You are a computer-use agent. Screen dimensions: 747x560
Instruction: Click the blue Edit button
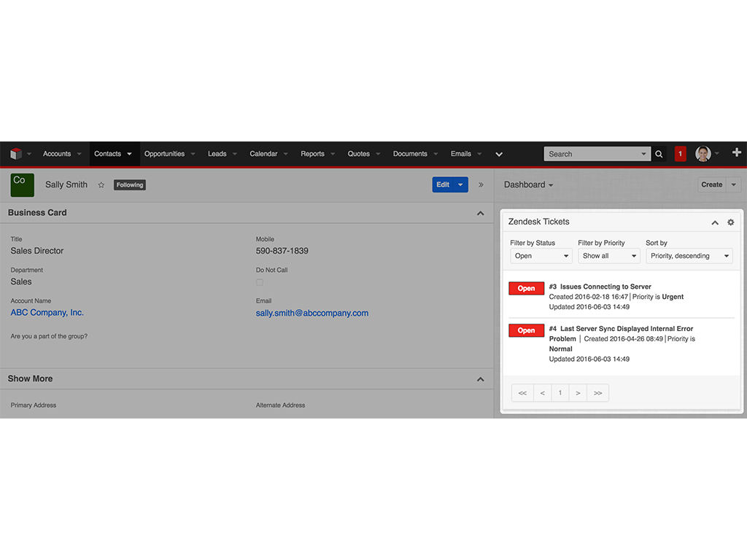pyautogui.click(x=443, y=185)
